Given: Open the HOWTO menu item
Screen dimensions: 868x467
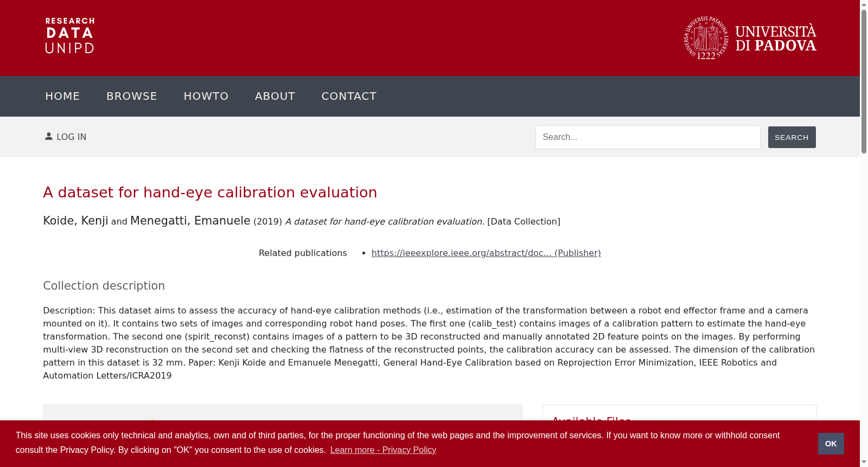Looking at the screenshot, I should tap(206, 96).
